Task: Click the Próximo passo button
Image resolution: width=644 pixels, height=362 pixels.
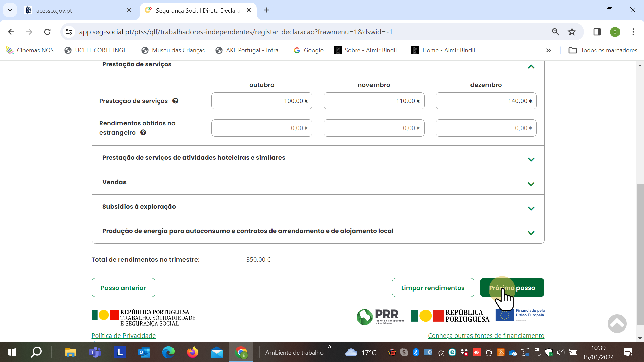Action: pyautogui.click(x=512, y=288)
